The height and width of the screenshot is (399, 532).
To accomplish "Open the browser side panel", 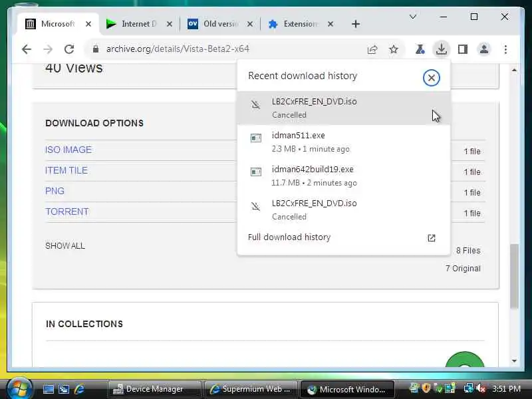I will (463, 49).
